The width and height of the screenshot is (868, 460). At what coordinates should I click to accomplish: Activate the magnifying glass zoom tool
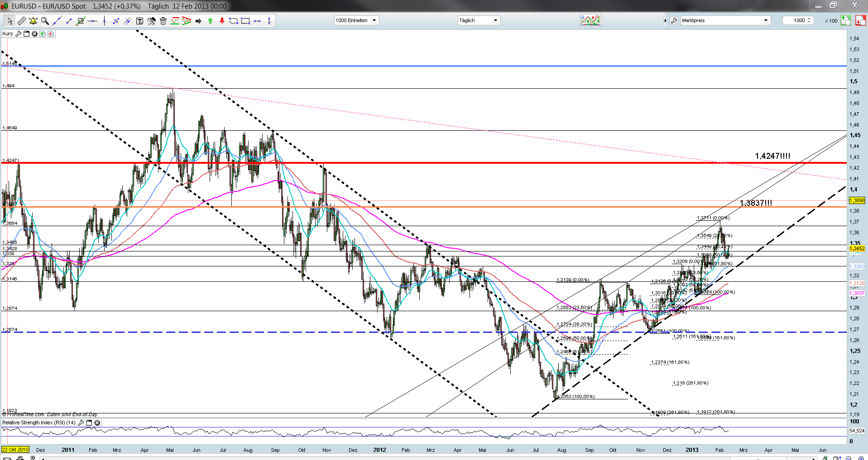pos(45,21)
